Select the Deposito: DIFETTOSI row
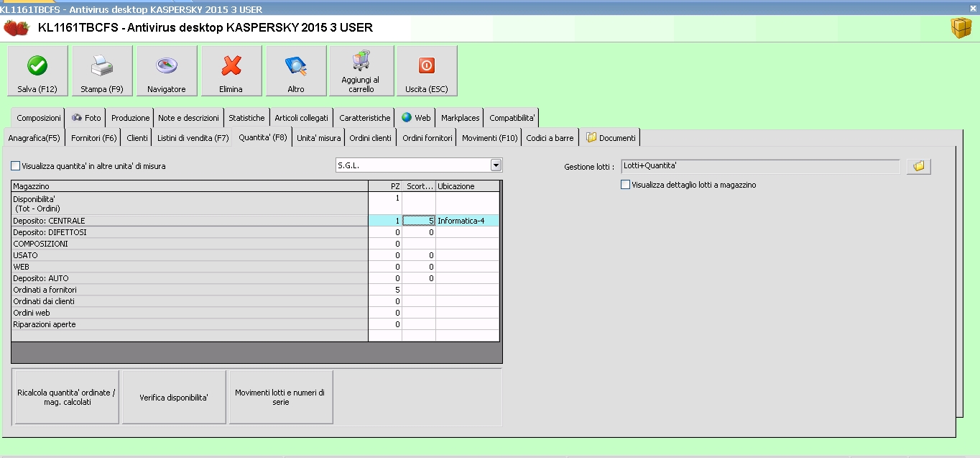The height and width of the screenshot is (458, 980). click(255, 232)
